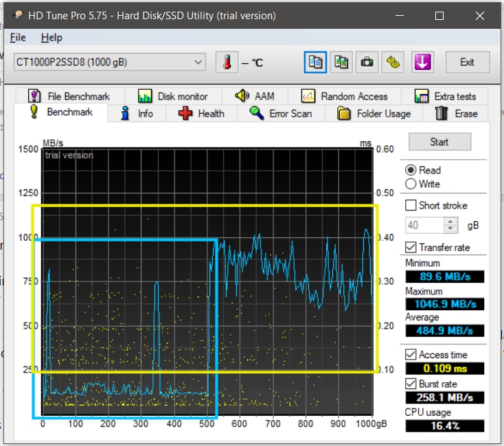Open the Disk monitor tab
Viewport: 504px width, 446px height.
click(x=173, y=96)
